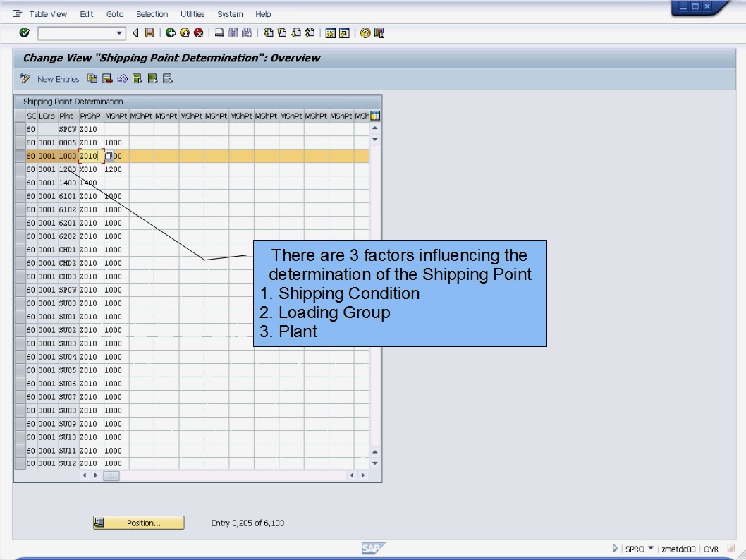Go to First Page icon
This screenshot has height=560, width=746.
coord(269,32)
